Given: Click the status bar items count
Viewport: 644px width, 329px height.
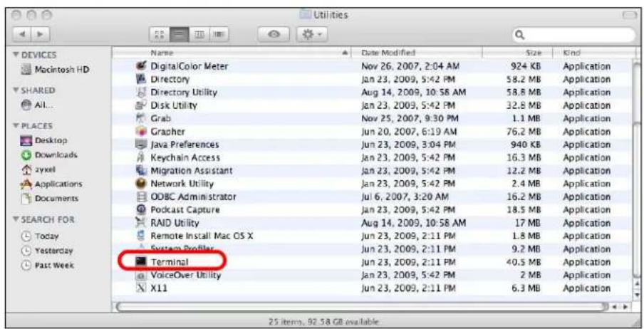Looking at the screenshot, I should tap(323, 322).
